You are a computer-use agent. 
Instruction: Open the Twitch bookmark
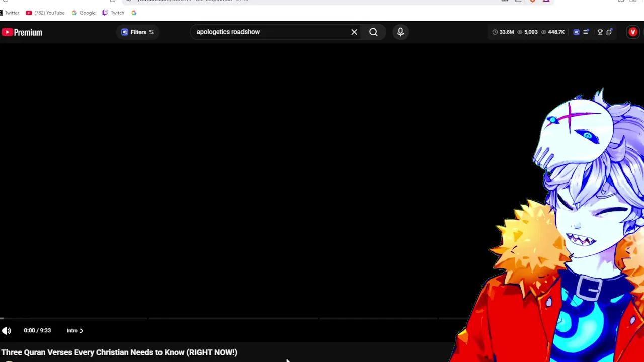[113, 13]
